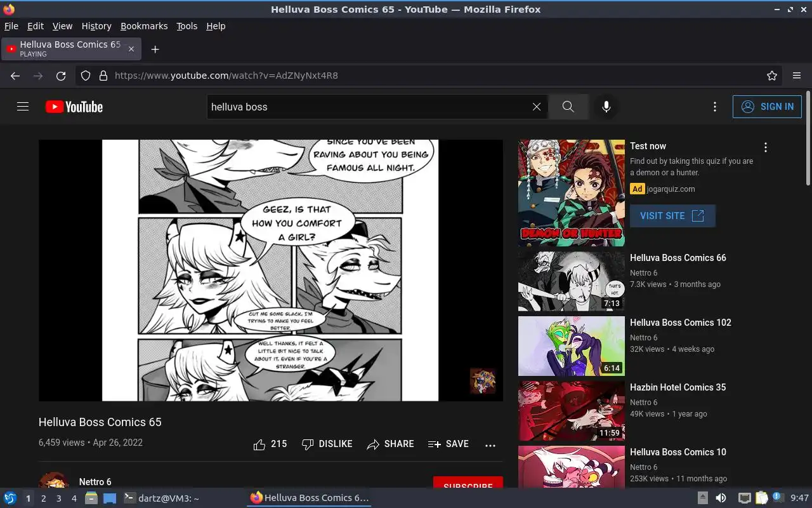
Task: Click the red SUBSCRIBE button
Action: tap(468, 483)
